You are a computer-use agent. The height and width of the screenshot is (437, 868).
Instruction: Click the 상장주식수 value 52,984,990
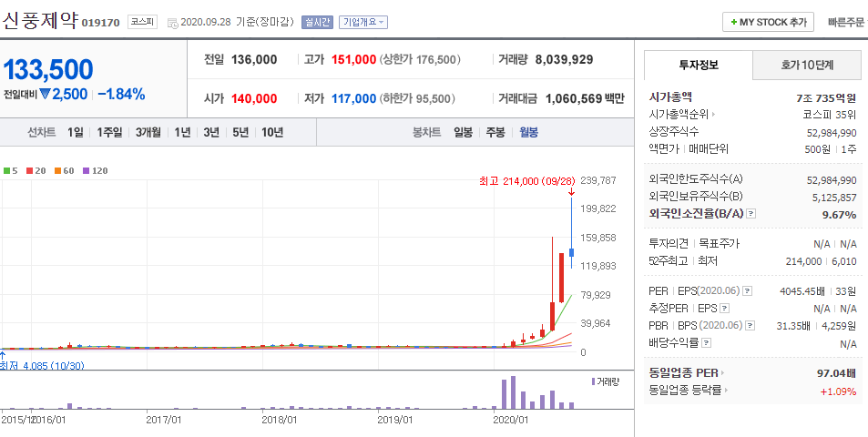(832, 133)
